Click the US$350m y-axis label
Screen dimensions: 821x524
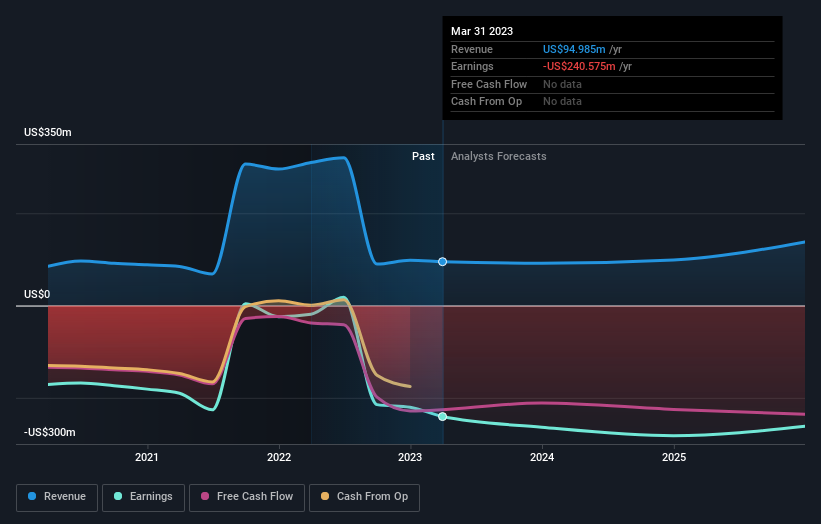coord(48,132)
